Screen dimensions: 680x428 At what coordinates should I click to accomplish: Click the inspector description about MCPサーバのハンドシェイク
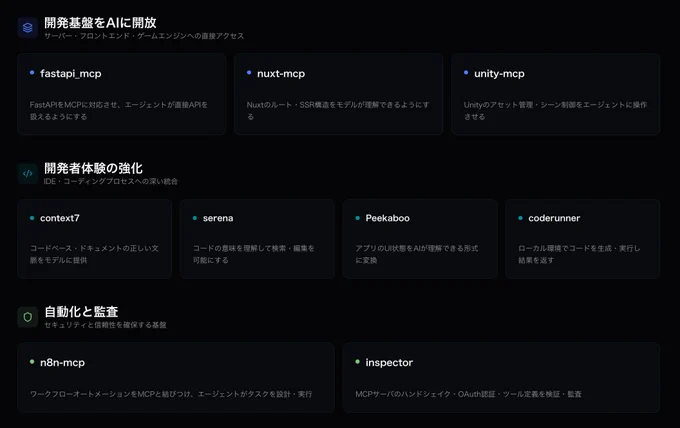(468, 394)
